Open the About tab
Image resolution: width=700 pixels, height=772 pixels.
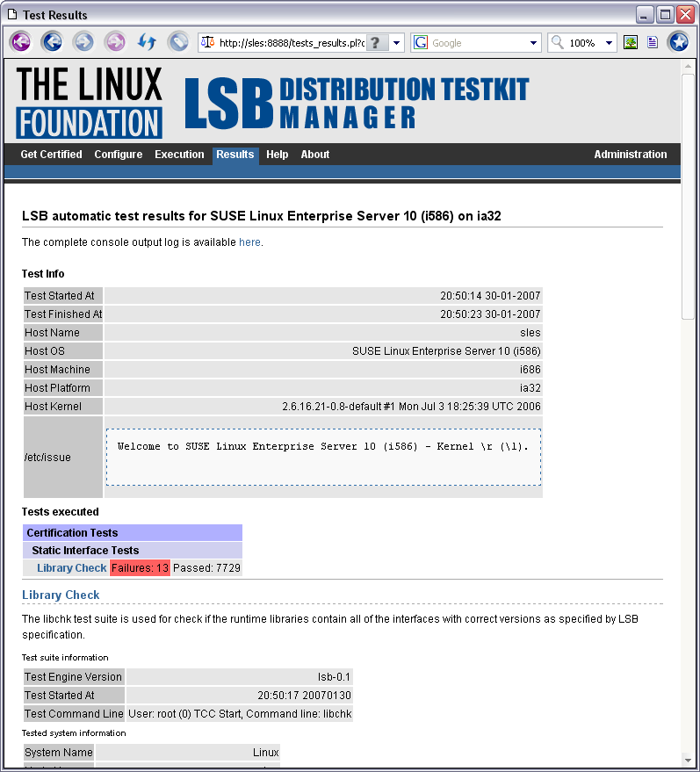click(315, 154)
